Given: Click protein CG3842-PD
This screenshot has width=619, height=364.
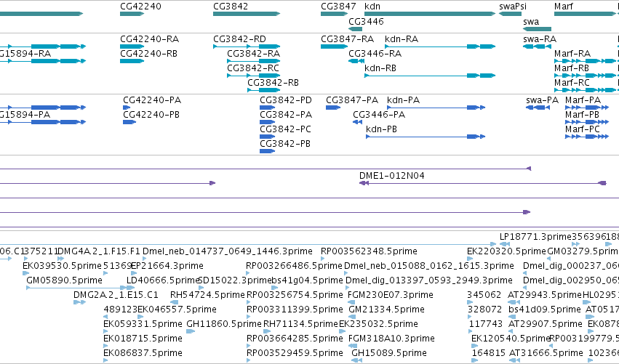Looking at the screenshot, I should (x=286, y=100).
